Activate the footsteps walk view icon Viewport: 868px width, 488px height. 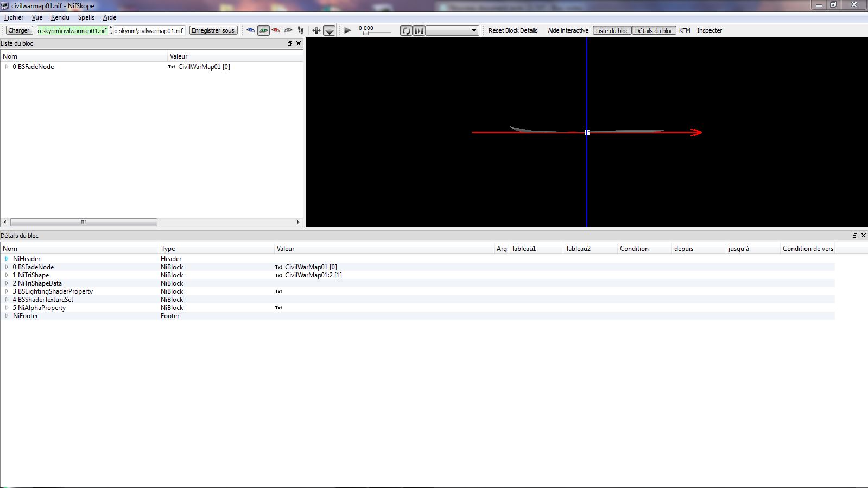301,30
